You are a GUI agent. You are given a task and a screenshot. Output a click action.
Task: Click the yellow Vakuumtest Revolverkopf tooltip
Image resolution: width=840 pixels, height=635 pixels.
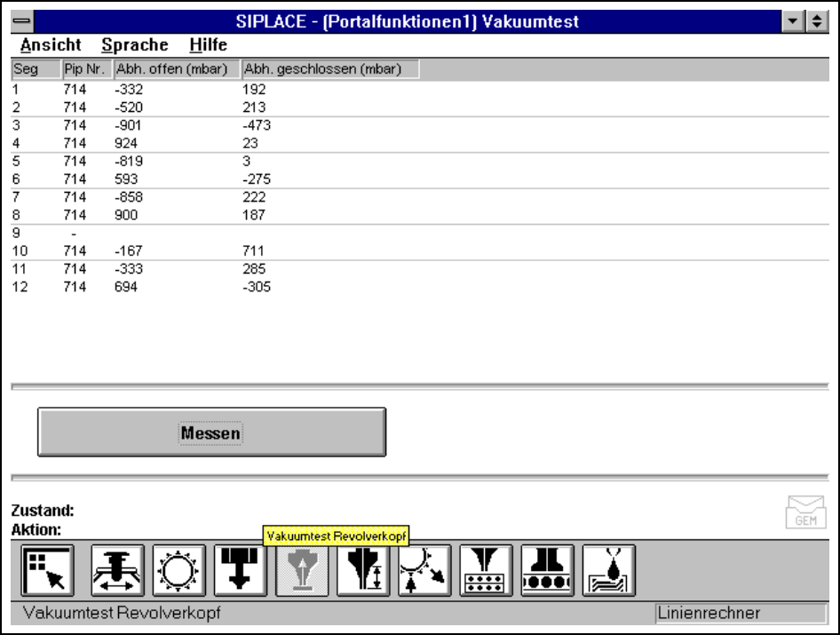(337, 536)
